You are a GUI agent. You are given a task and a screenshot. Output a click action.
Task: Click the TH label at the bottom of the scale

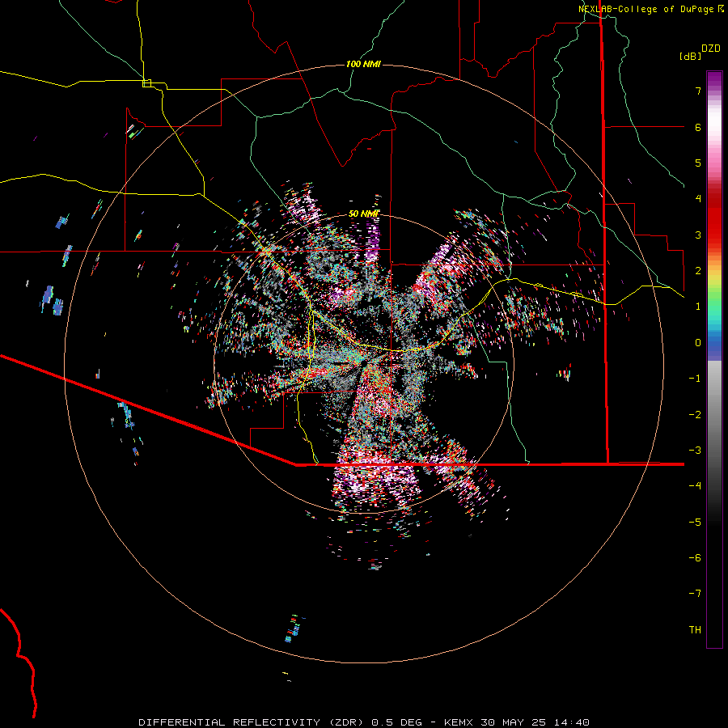coord(695,630)
